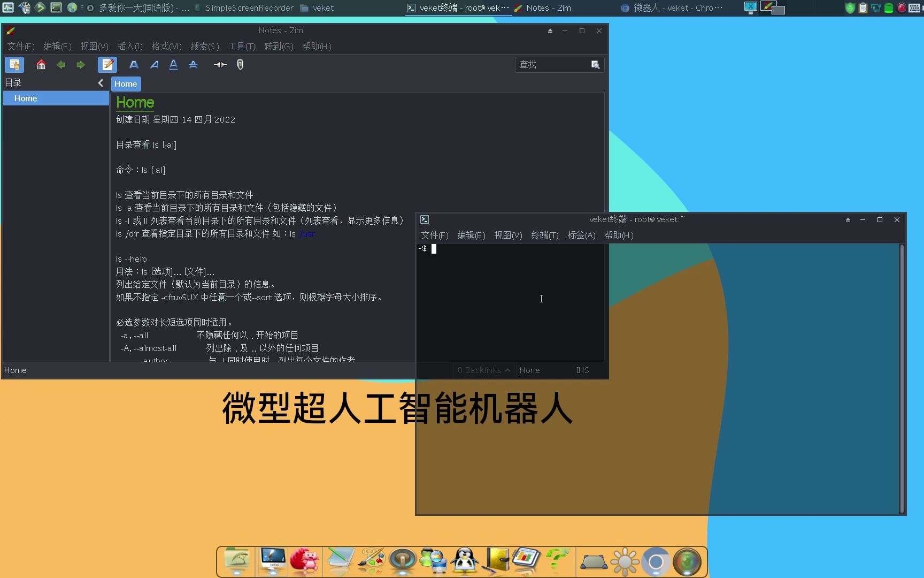This screenshot has height=578, width=924.
Task: Open the terminal 编辑(E) menu
Action: click(471, 235)
